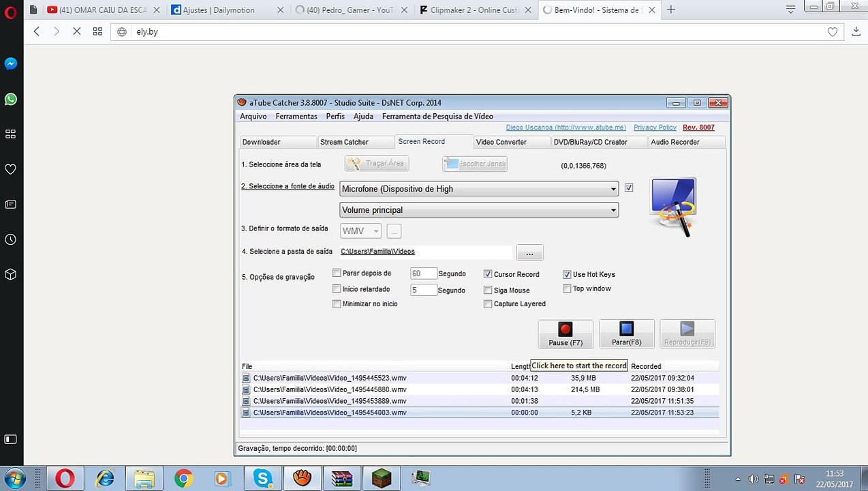
Task: Expand the WMV output format dropdown
Action: pyautogui.click(x=361, y=231)
